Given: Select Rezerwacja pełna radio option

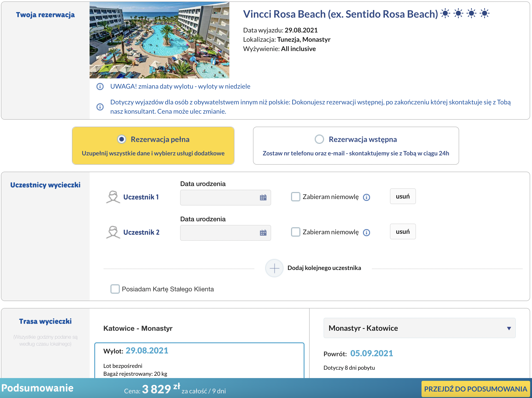Looking at the screenshot, I should pyautogui.click(x=122, y=139).
